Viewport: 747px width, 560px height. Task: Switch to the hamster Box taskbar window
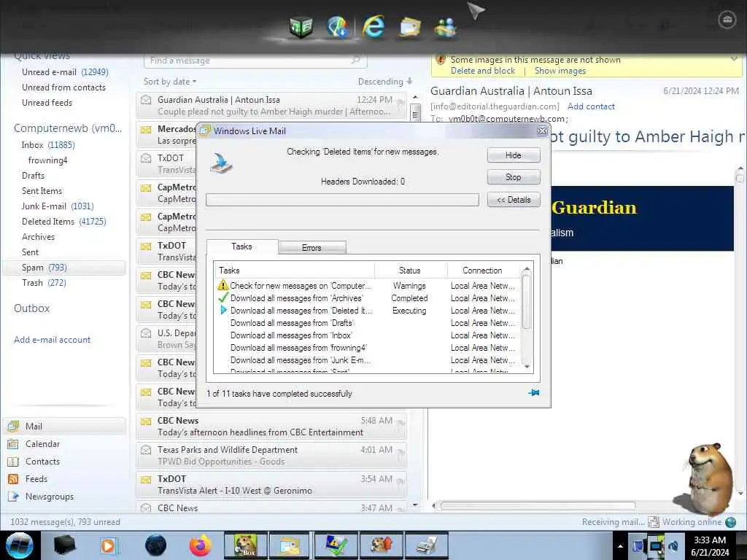(x=245, y=545)
